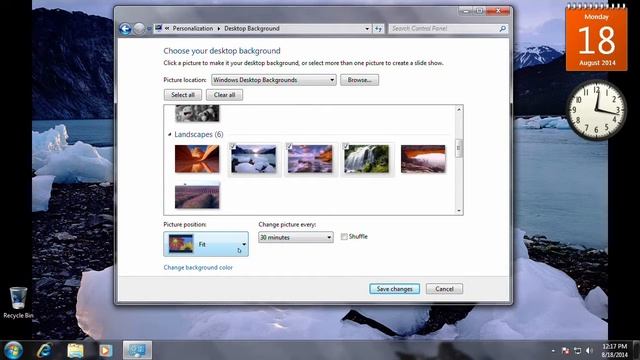640x360 pixels.
Task: Click the Clear all button
Action: pos(224,95)
